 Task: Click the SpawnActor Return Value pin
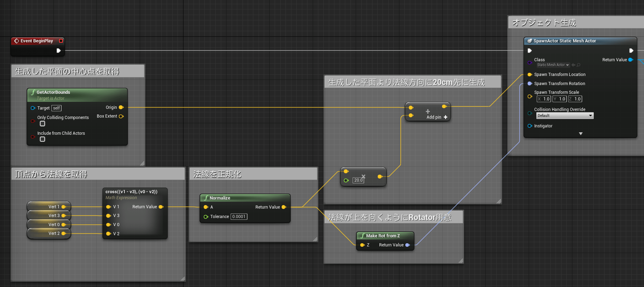(x=631, y=60)
